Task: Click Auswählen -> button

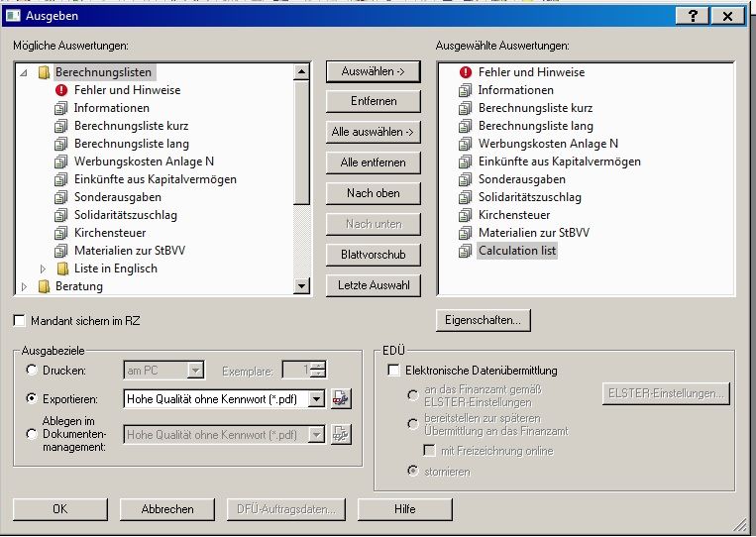Action: 374,71
